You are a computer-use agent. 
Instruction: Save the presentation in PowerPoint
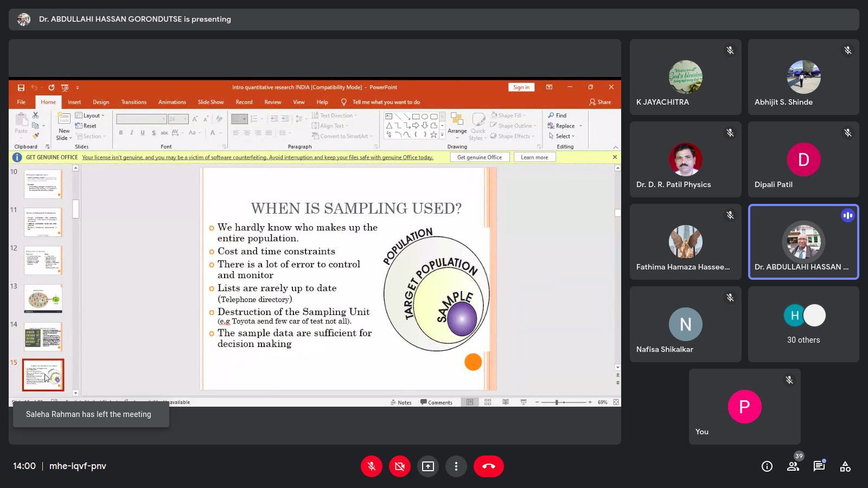click(x=21, y=87)
